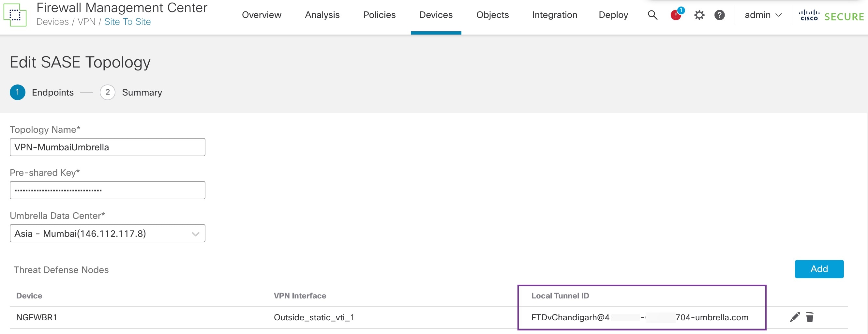Screen dimensions: 868x334
Task: Open the search panel
Action: click(x=652, y=15)
